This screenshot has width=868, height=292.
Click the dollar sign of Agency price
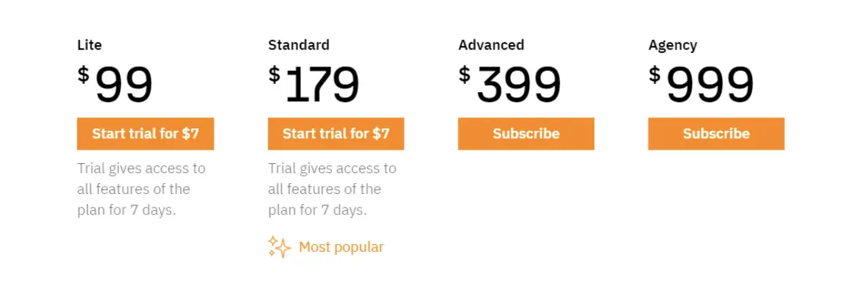655,74
